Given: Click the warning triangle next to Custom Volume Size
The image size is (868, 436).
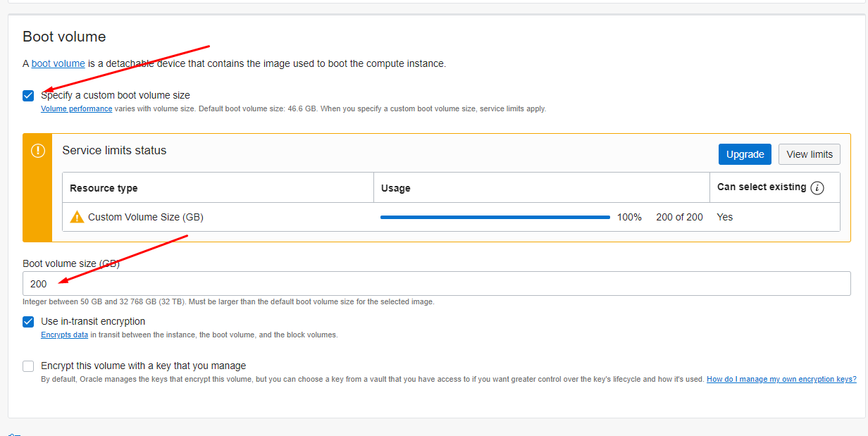Looking at the screenshot, I should (77, 217).
